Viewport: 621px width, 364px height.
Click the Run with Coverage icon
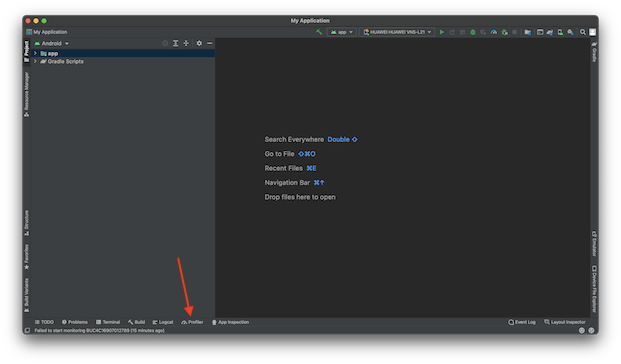pyautogui.click(x=483, y=32)
